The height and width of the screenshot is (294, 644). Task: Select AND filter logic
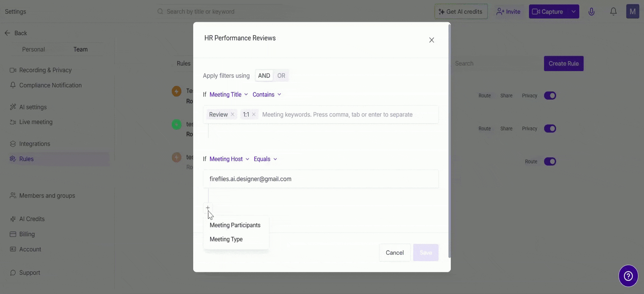[264, 76]
